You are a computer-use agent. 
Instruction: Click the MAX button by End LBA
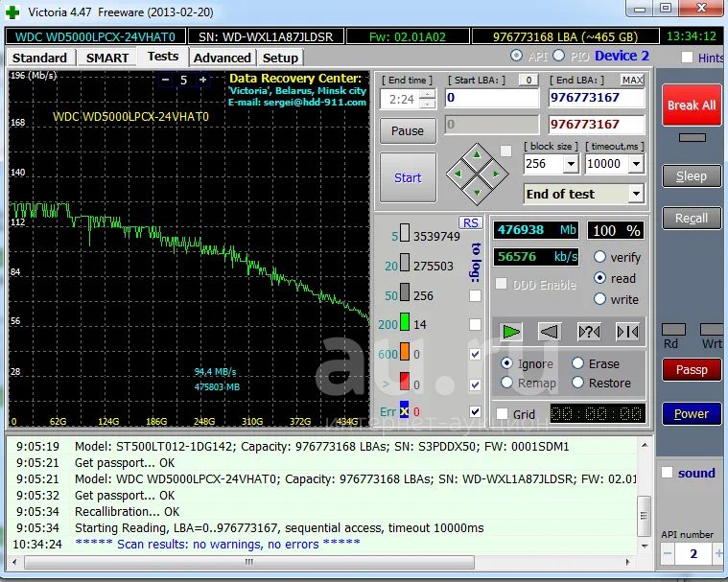[x=632, y=80]
